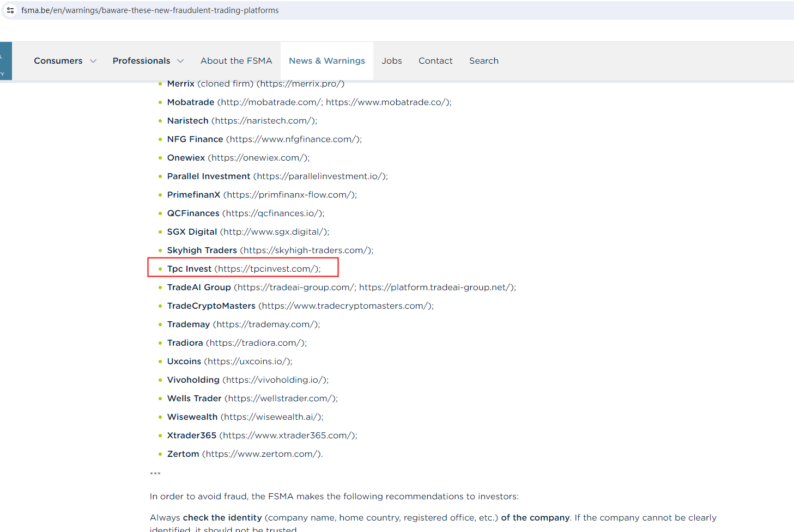
Task: Click the Tpc Invest list entry
Action: [244, 269]
